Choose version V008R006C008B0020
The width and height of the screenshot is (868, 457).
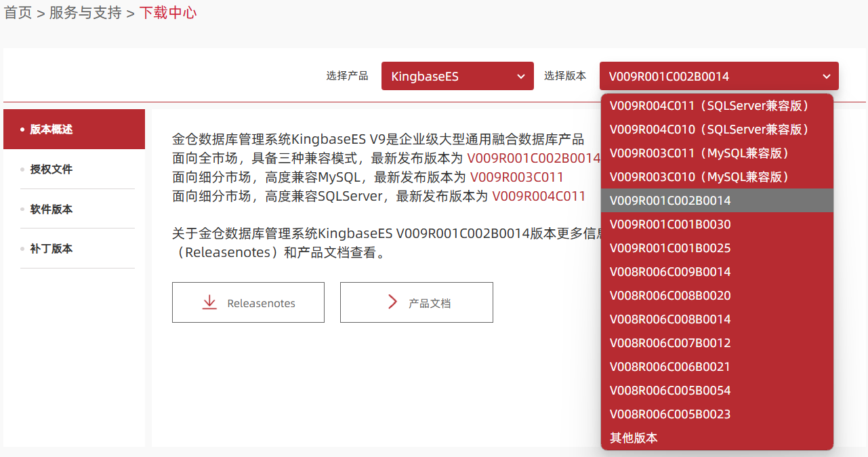pos(717,296)
